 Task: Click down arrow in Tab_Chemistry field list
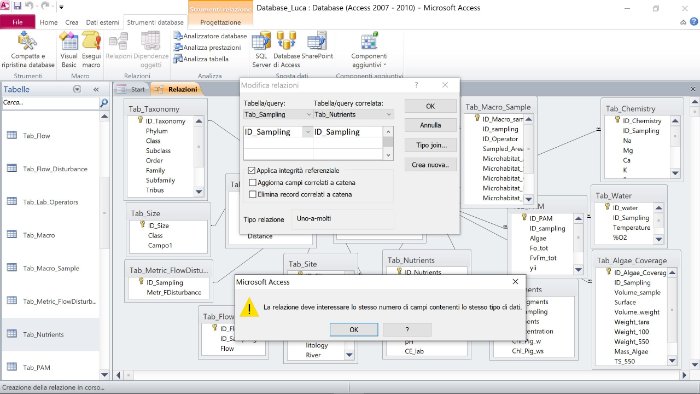point(675,173)
